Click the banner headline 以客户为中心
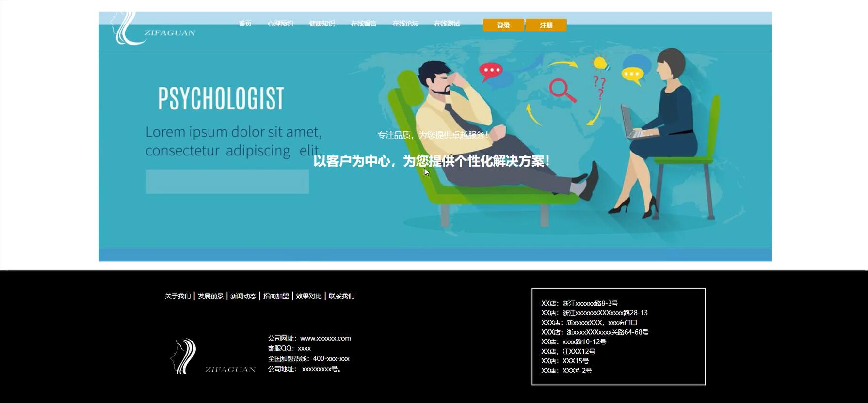868x403 pixels. (432, 161)
